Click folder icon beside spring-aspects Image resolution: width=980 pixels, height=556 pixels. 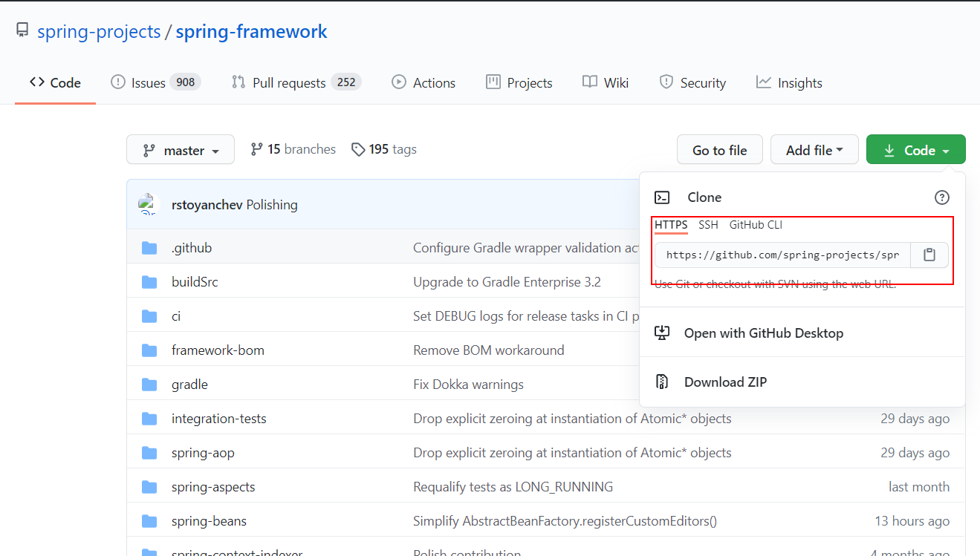pos(149,487)
